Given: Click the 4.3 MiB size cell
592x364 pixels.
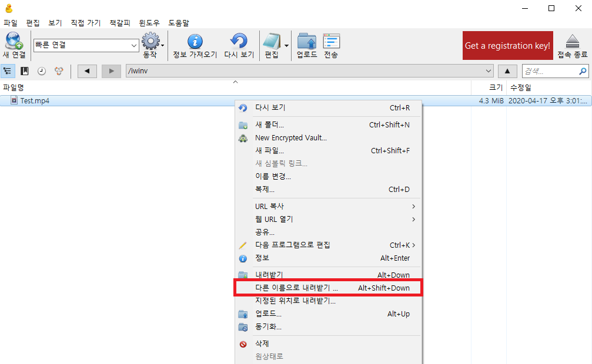Looking at the screenshot, I should [491, 101].
